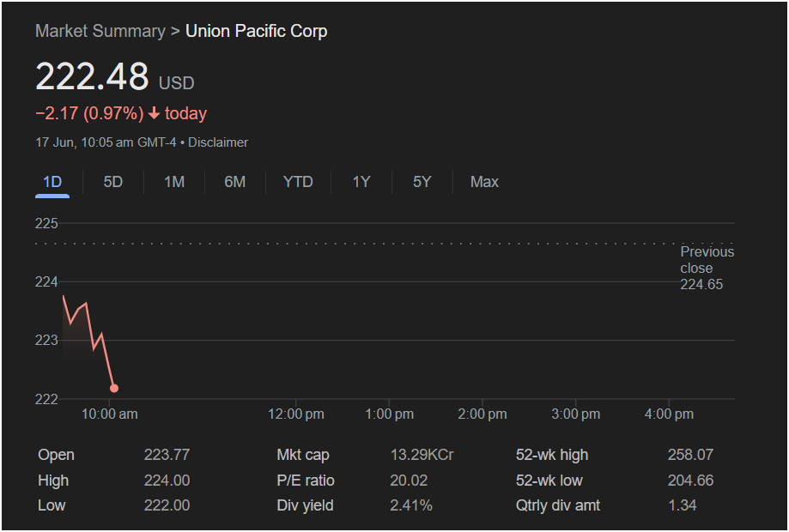Open the 1M chart range
Image resolution: width=789 pixels, height=532 pixels.
174,182
